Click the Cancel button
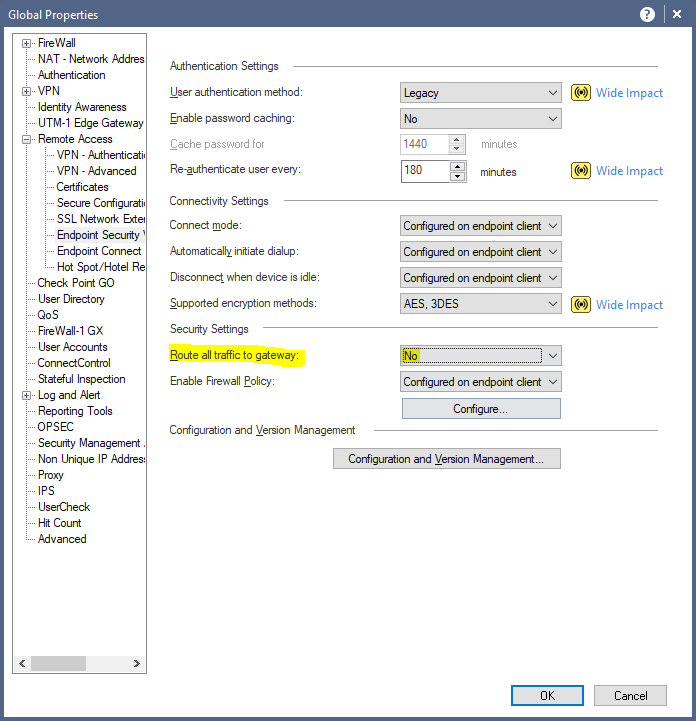Screen dimensions: 696x721 pos(630,696)
